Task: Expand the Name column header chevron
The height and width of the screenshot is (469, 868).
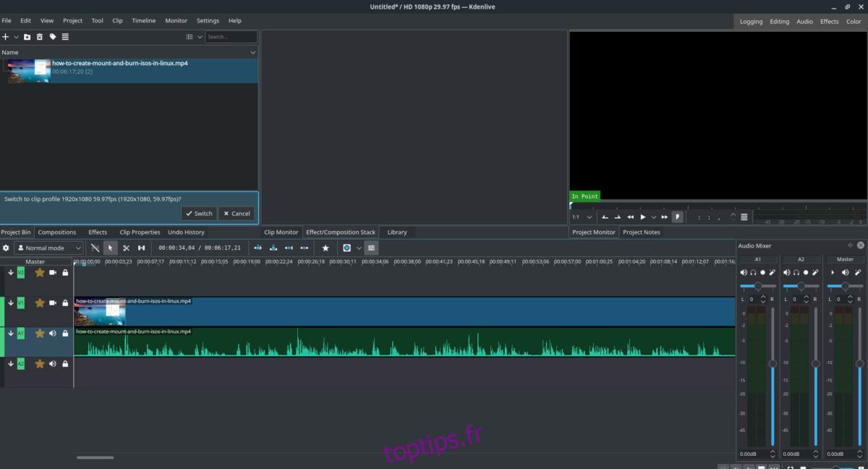Action: (x=253, y=53)
